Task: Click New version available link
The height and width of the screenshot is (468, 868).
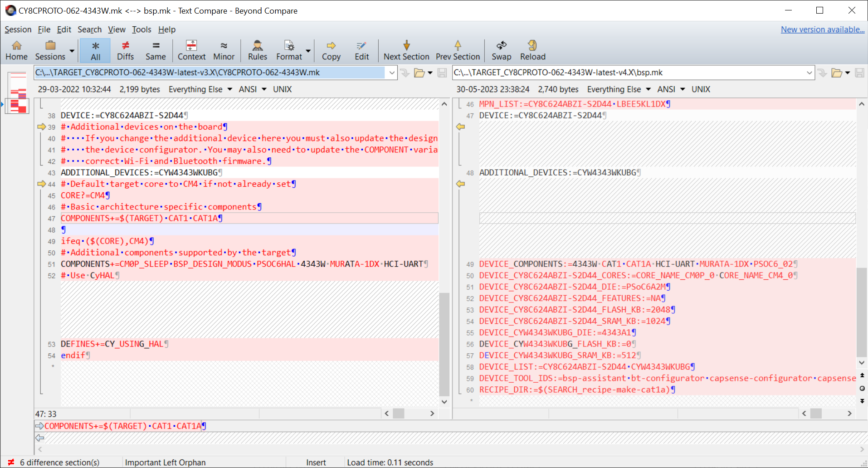Action: point(822,29)
